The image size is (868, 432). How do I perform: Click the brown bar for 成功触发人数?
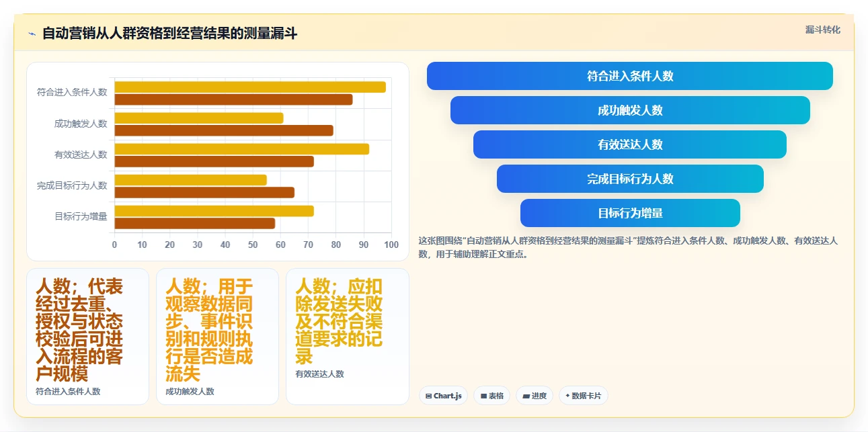point(224,130)
